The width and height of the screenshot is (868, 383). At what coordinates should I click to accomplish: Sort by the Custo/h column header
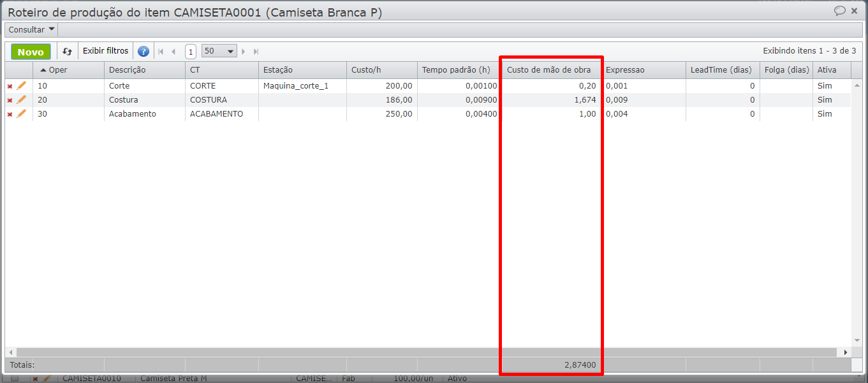click(x=381, y=69)
